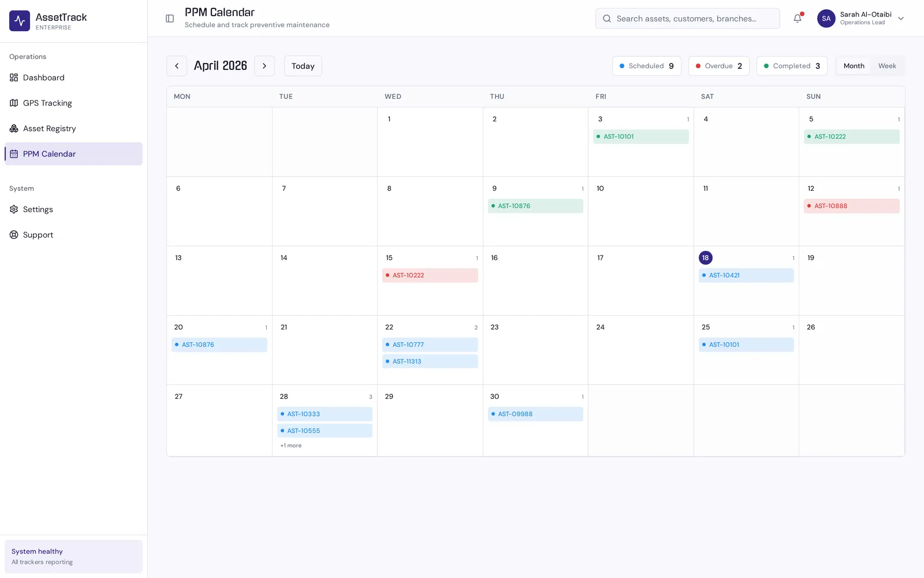Toggle the Completed filter chip
Image resolution: width=924 pixels, height=578 pixels.
point(792,66)
